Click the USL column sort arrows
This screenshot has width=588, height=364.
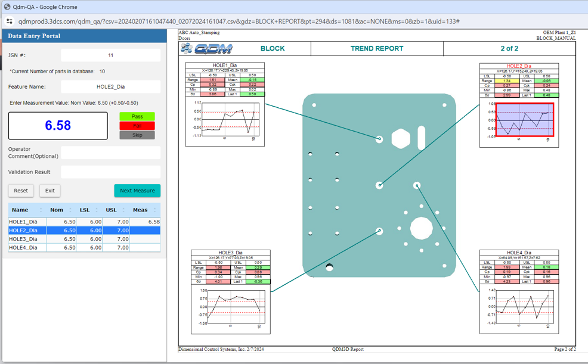(124, 210)
